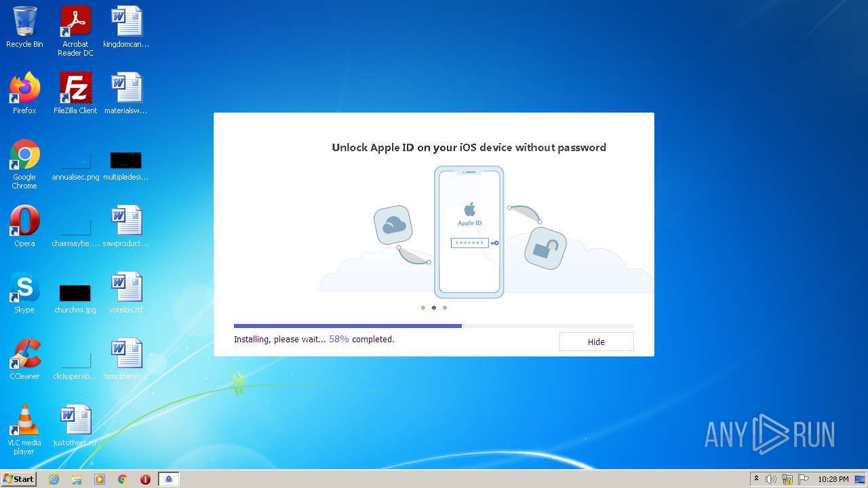
Task: Click the installation progress bar
Action: [x=434, y=326]
